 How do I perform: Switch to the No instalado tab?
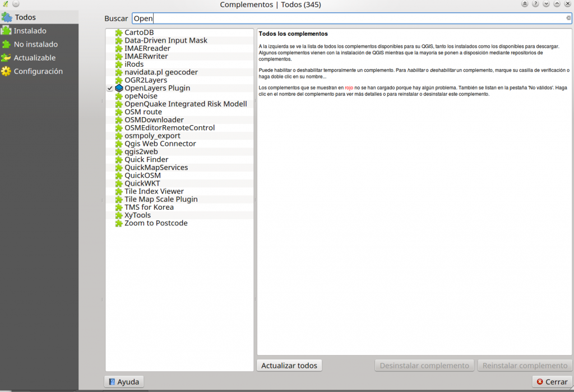[39, 44]
